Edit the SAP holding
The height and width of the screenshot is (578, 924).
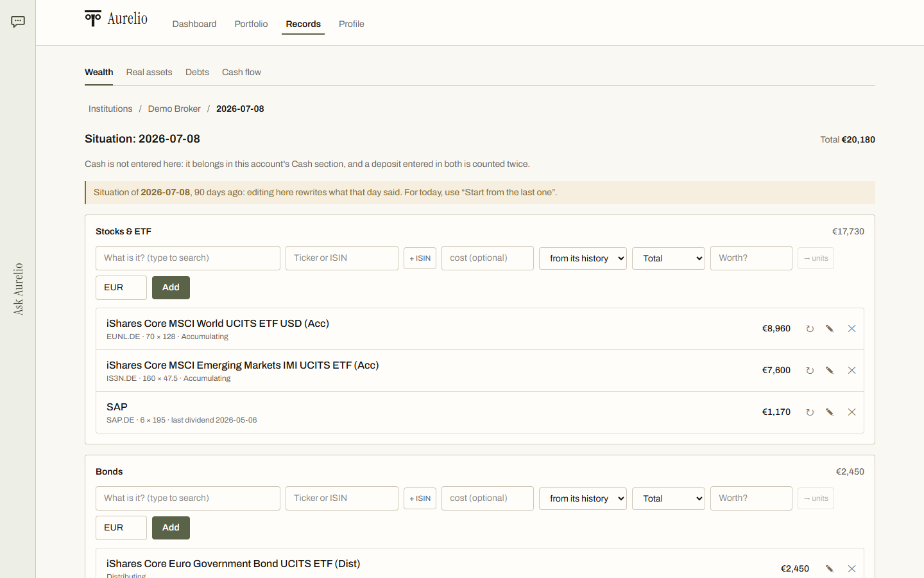[830, 412]
